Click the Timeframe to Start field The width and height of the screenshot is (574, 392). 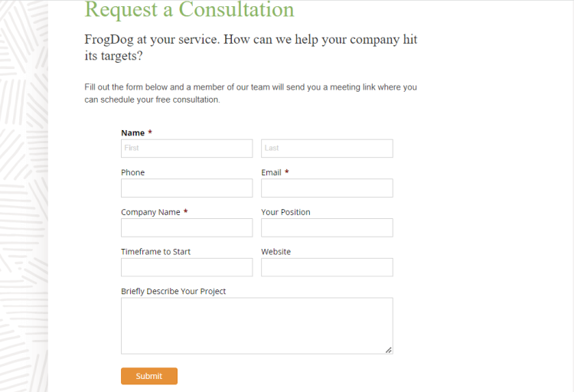(187, 267)
